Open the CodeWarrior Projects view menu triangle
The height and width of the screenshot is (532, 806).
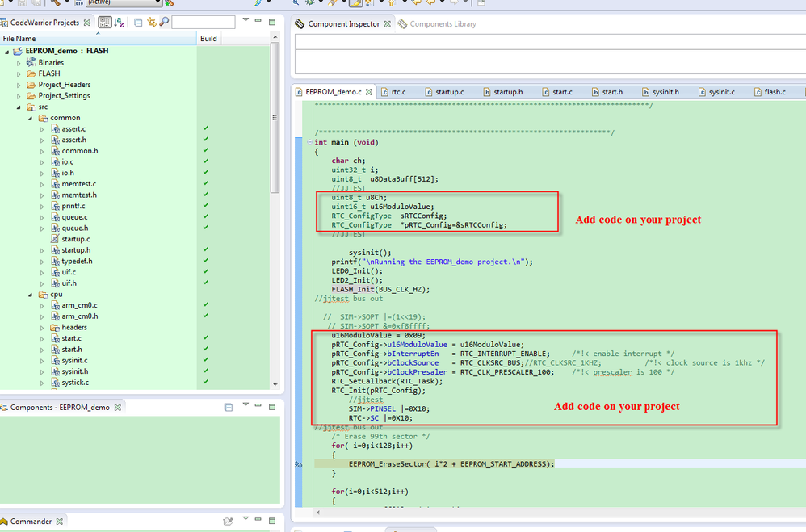246,20
